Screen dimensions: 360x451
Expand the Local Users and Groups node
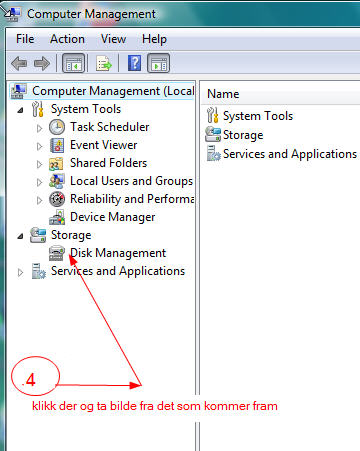click(39, 182)
